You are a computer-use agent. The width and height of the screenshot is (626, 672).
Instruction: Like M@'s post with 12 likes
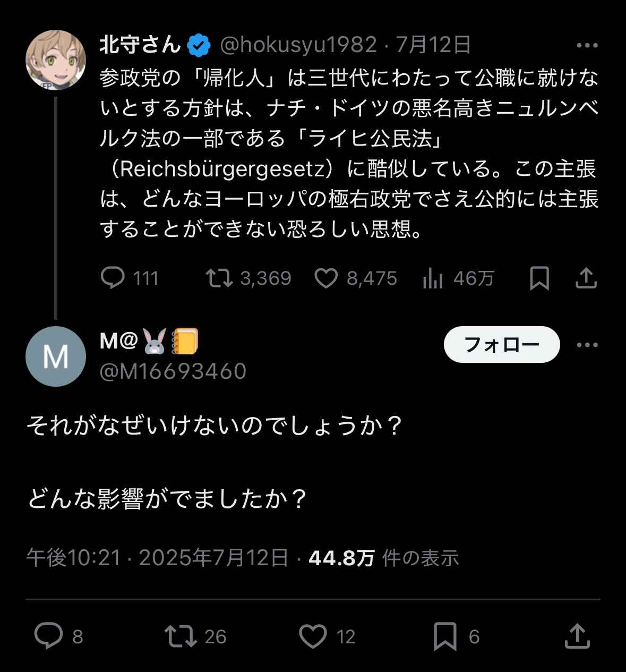pos(313,636)
